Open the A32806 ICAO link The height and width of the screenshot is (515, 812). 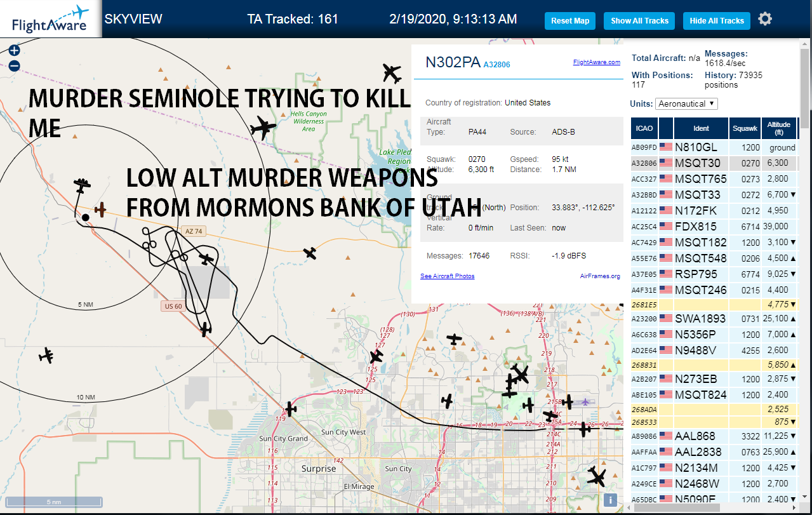pyautogui.click(x=496, y=65)
